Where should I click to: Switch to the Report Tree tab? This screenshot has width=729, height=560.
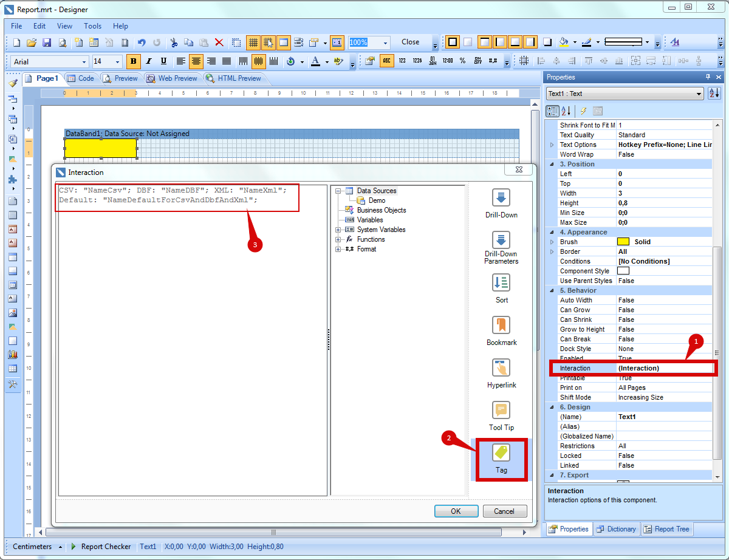(x=666, y=529)
